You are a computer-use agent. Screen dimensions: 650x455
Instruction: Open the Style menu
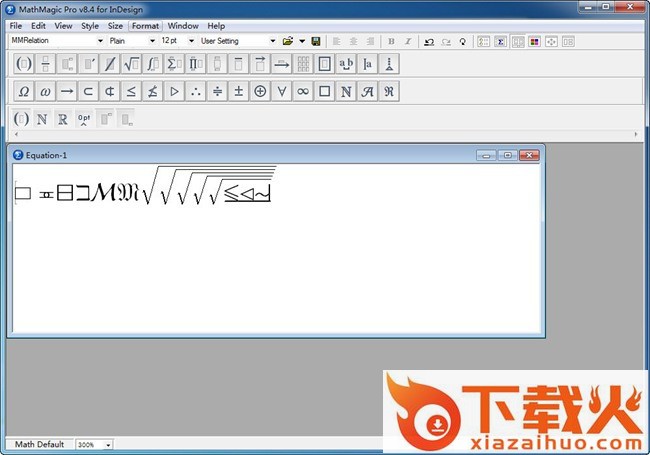[90, 26]
